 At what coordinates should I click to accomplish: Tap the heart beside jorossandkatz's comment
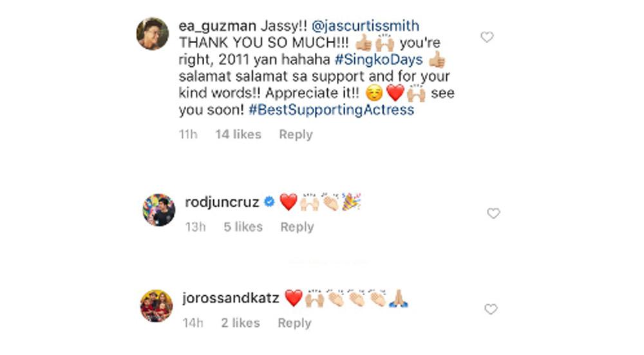click(x=491, y=309)
